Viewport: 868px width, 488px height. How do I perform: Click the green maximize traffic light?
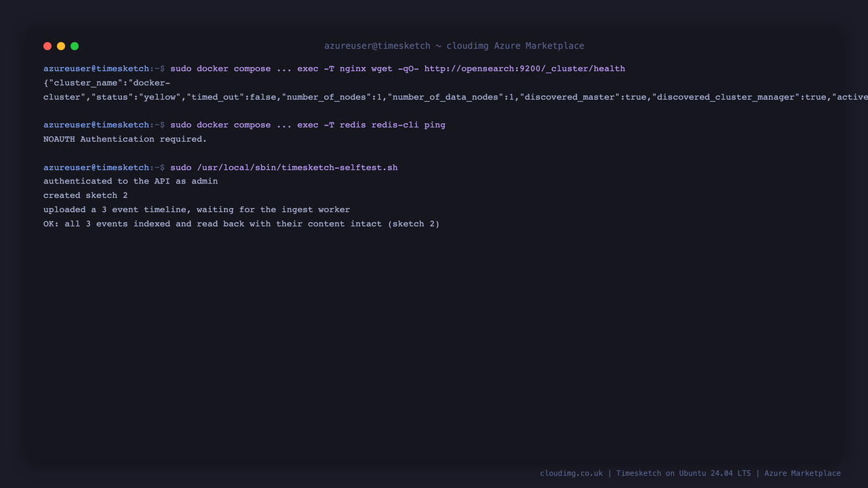tap(75, 46)
